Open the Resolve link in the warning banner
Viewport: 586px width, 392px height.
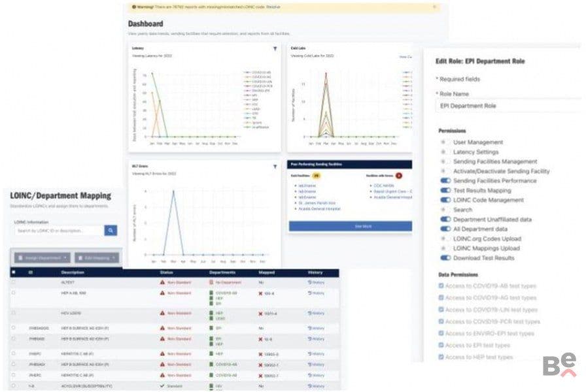[x=273, y=7]
